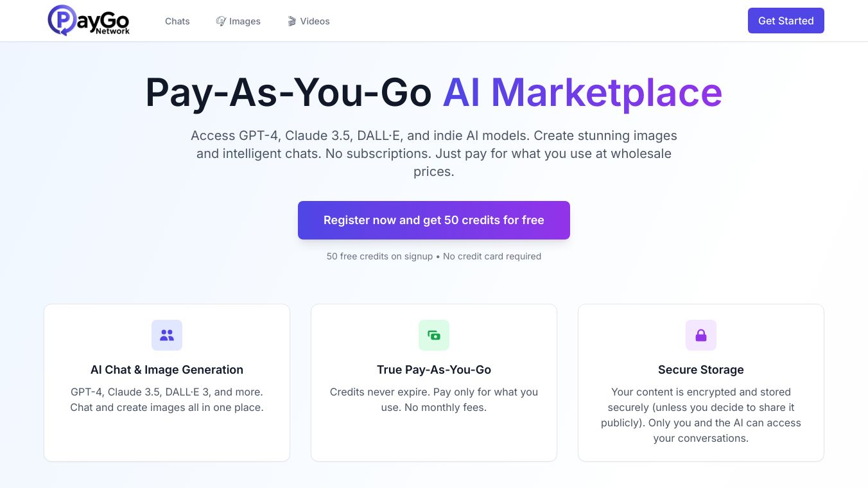The height and width of the screenshot is (488, 868).
Task: Open the Chats navigation item
Action: pyautogui.click(x=177, y=21)
